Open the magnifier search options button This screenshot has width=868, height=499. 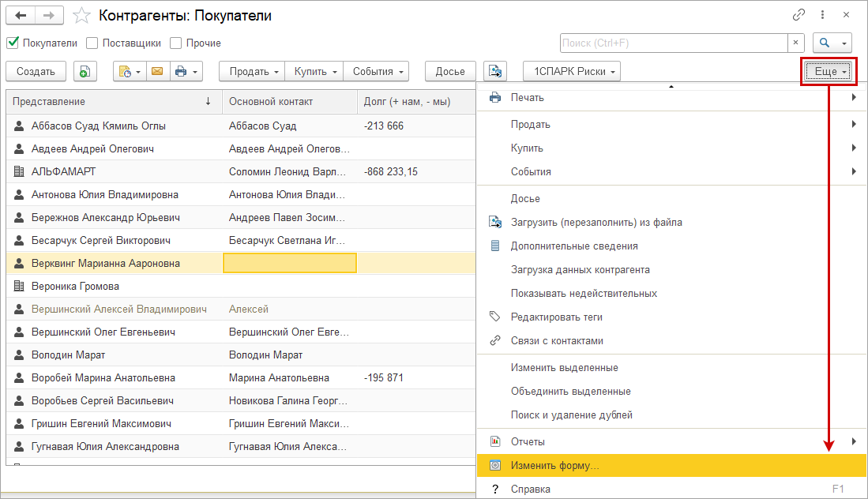click(x=832, y=43)
